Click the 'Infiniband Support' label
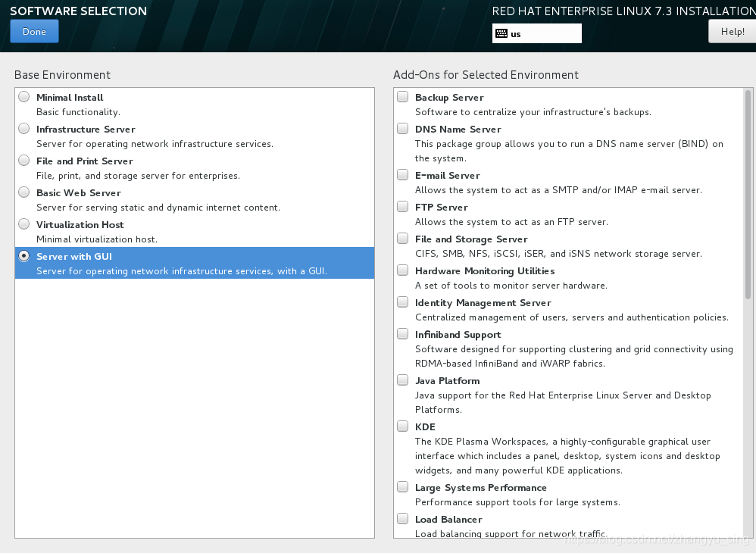Viewport: 756px width, 553px height. pos(458,335)
